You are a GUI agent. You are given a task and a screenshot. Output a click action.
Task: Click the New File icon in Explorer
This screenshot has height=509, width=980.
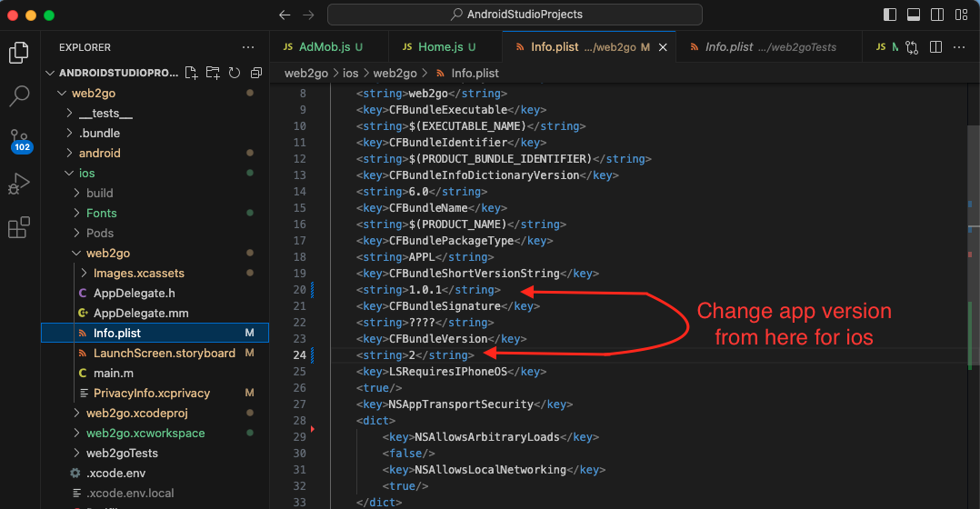(192, 73)
